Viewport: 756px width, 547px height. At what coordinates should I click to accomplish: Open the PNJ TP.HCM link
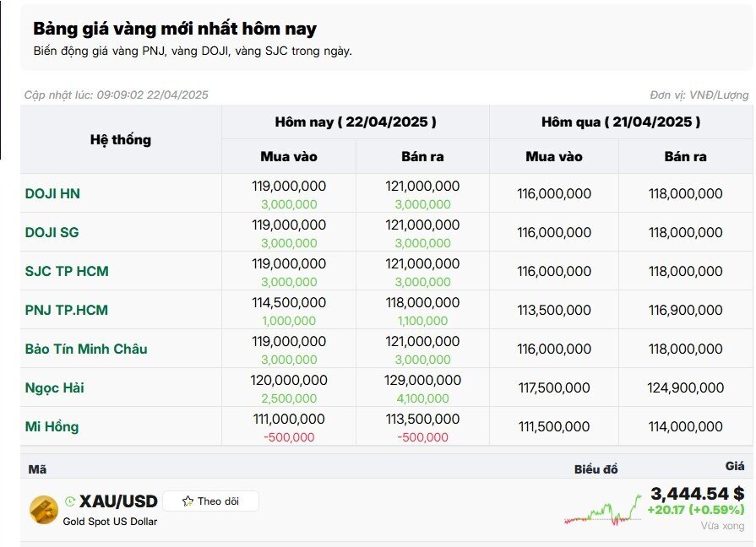[x=67, y=310]
